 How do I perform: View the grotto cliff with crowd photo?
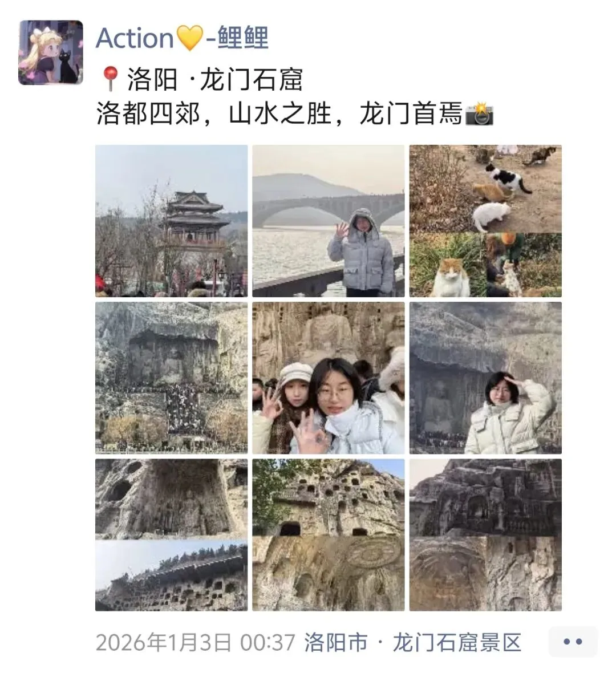tap(171, 378)
